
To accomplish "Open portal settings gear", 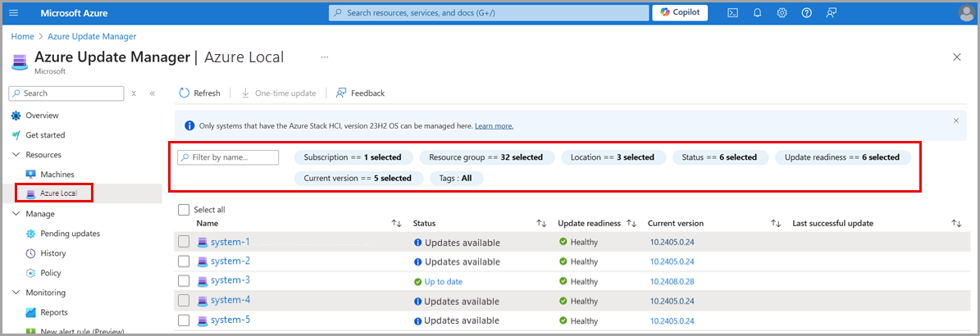I will 782,13.
